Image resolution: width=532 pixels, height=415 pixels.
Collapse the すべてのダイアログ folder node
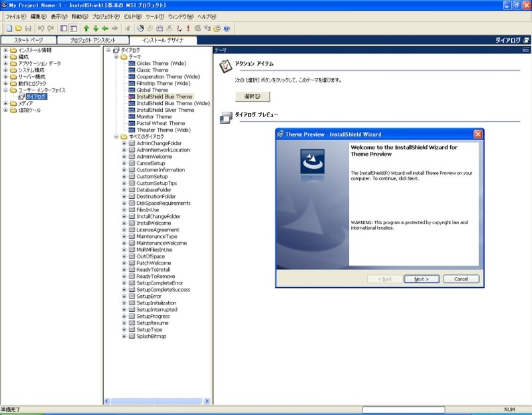pyautogui.click(x=116, y=137)
